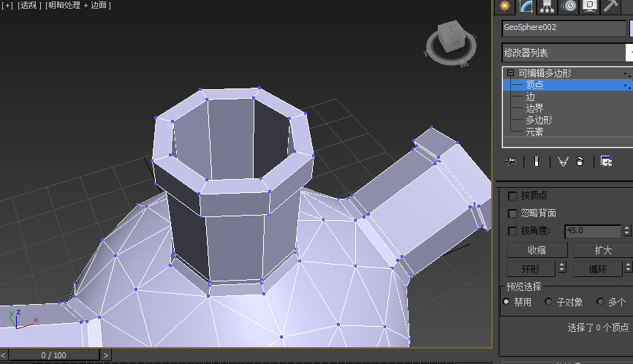Step time slider back with < arrow
This screenshot has height=364, width=633.
coord(3,355)
